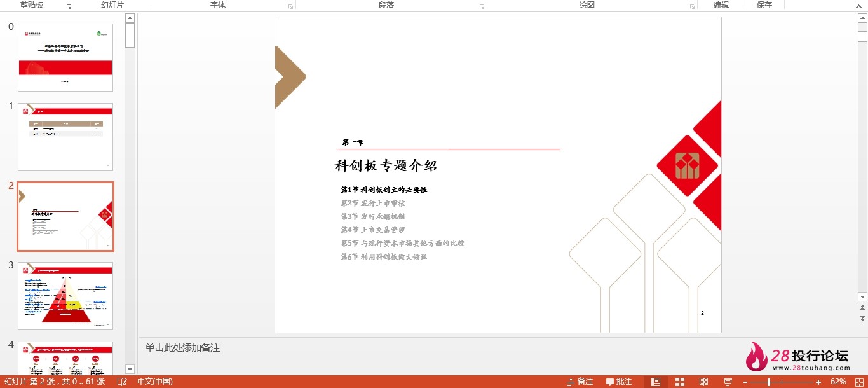Click the zoom out minus icon
868x388 pixels.
[x=745, y=382]
